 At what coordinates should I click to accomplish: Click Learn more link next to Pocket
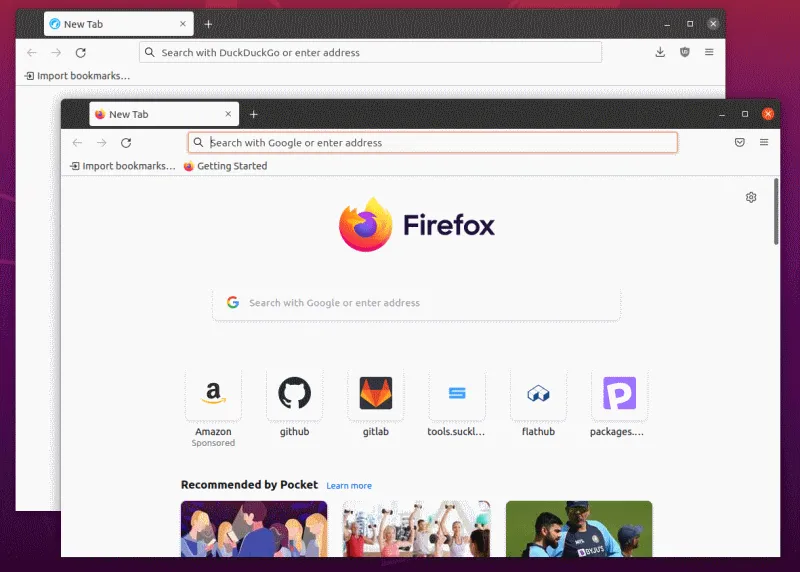[x=349, y=486]
